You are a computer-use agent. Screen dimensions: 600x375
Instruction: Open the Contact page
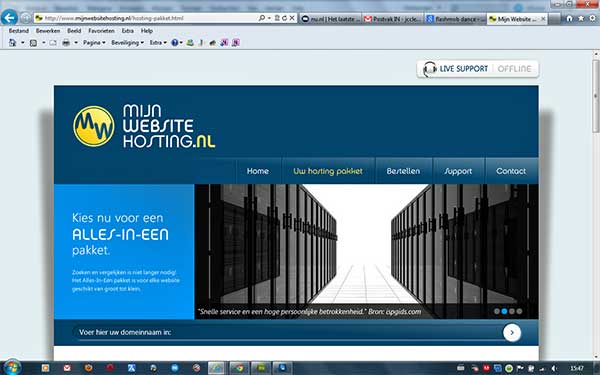click(x=511, y=171)
